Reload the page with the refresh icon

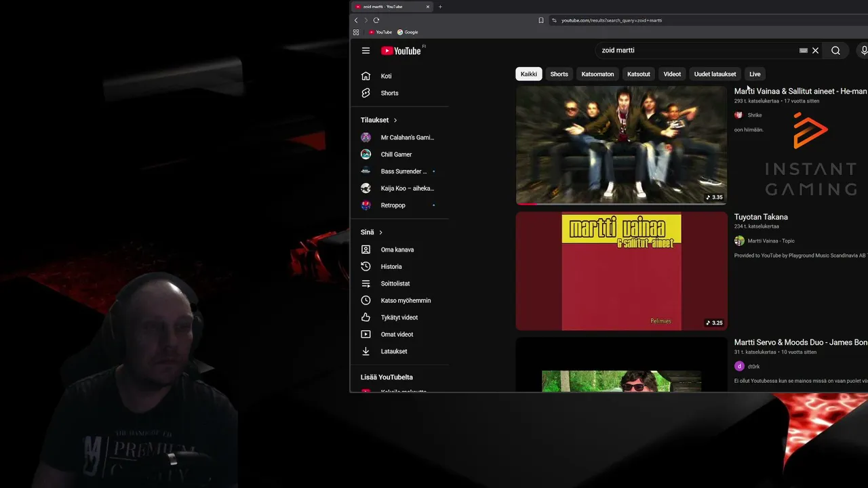(x=376, y=20)
